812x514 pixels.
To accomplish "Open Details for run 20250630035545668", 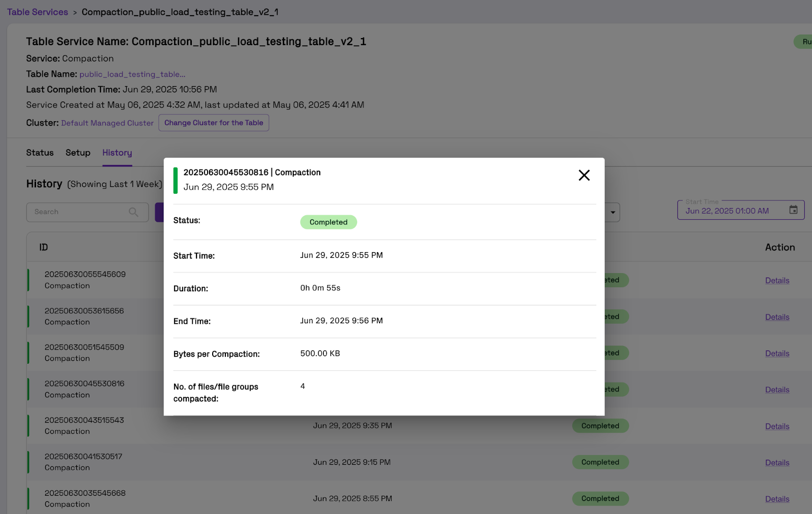I will pyautogui.click(x=777, y=499).
